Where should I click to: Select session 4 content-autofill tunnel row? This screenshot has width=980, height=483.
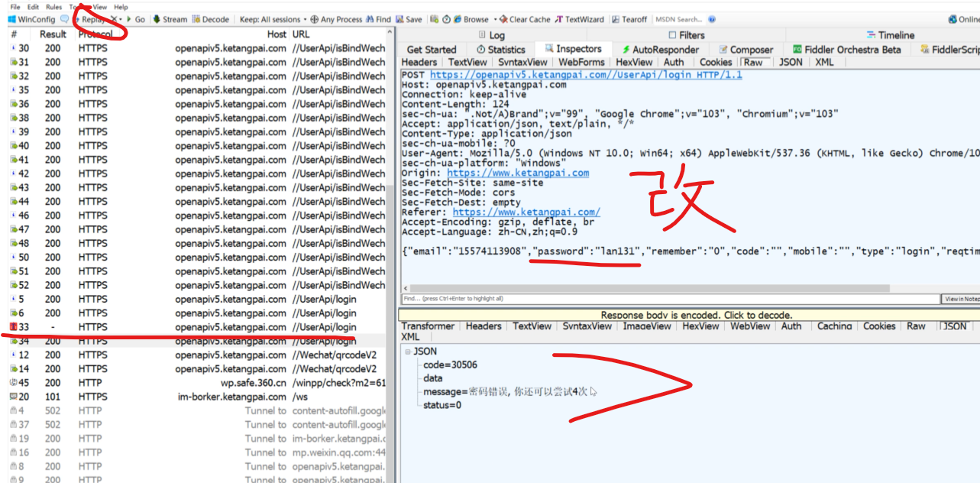click(197, 410)
